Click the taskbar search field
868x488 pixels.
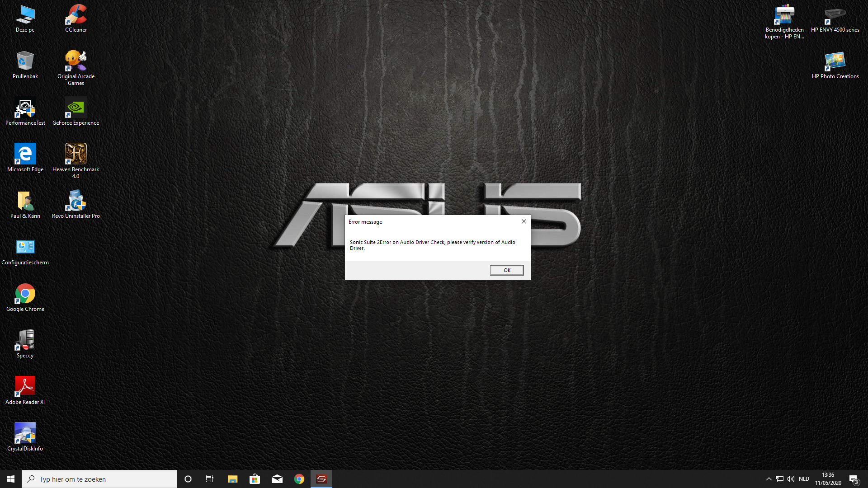[x=99, y=479]
